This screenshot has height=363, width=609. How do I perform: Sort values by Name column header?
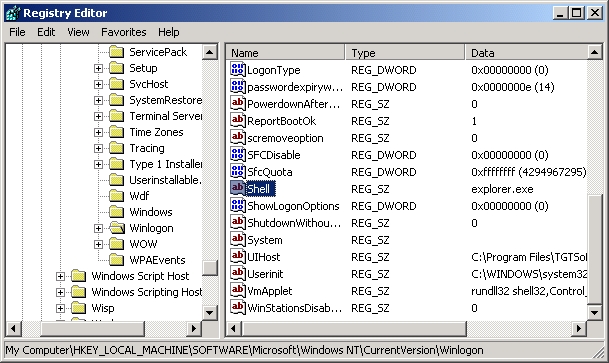tap(285, 52)
